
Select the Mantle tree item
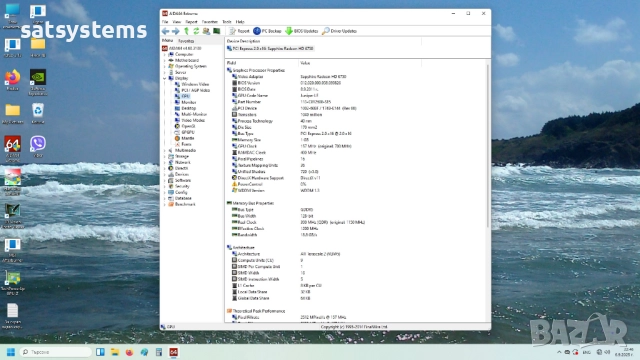pos(184,138)
